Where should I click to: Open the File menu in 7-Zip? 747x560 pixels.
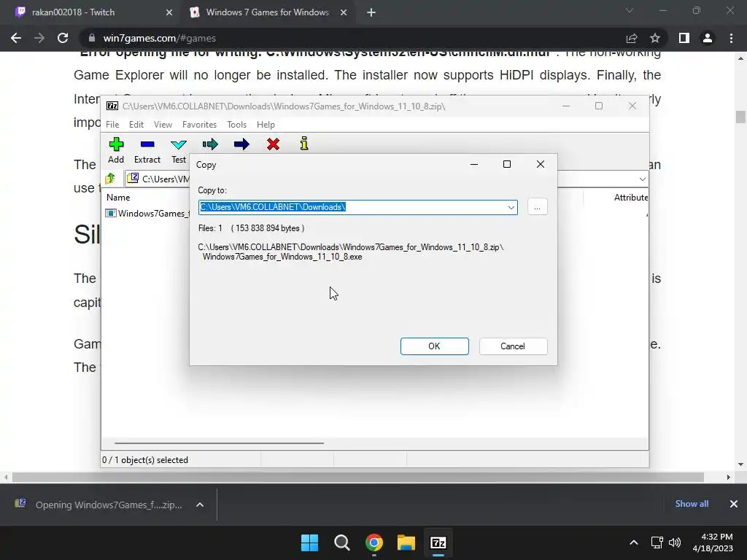click(112, 124)
